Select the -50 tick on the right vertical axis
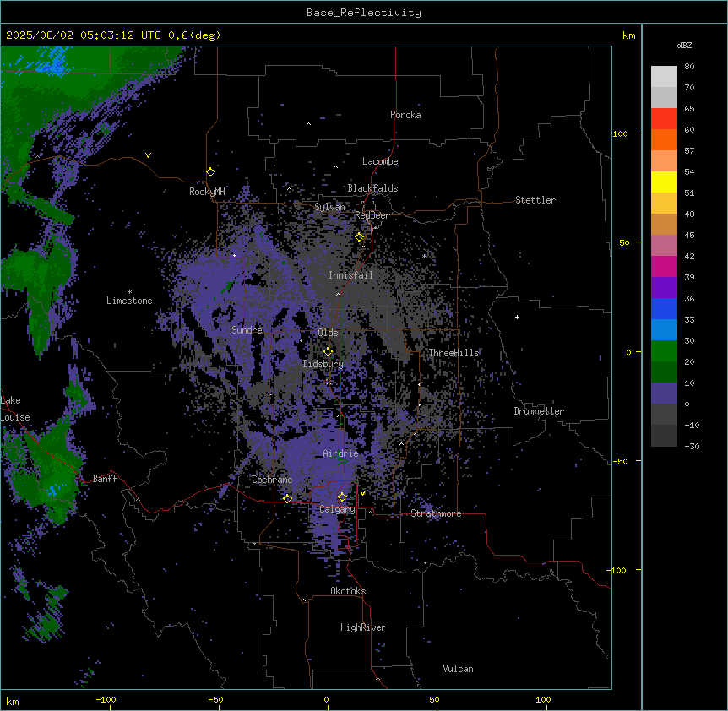 (620, 461)
